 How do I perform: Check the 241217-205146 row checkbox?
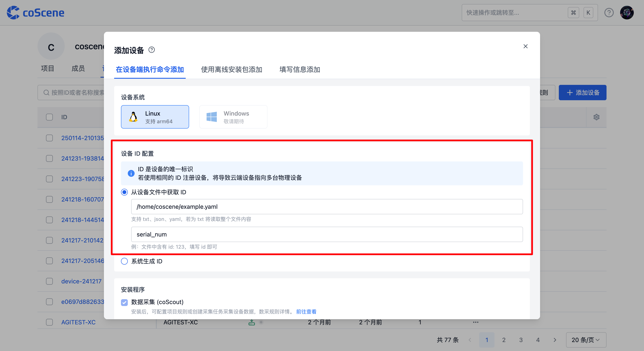pyautogui.click(x=49, y=261)
